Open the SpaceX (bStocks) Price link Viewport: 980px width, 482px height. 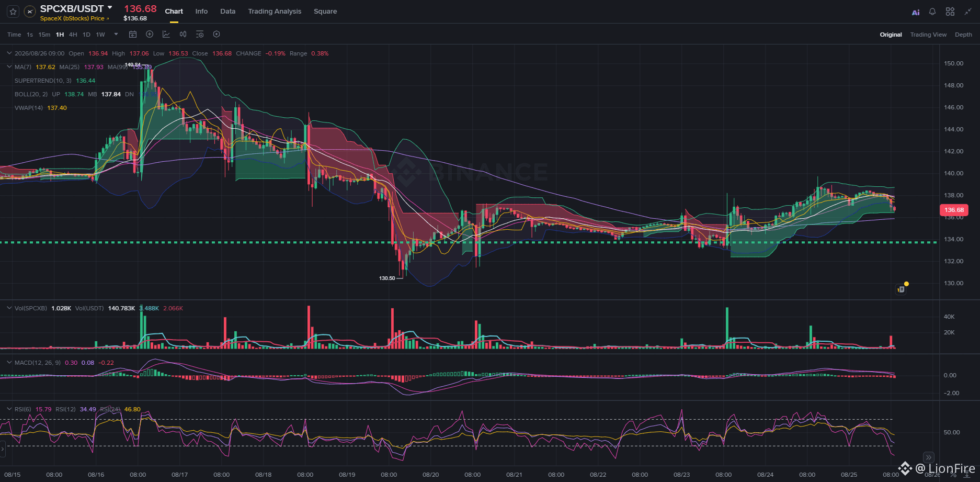click(x=75, y=18)
